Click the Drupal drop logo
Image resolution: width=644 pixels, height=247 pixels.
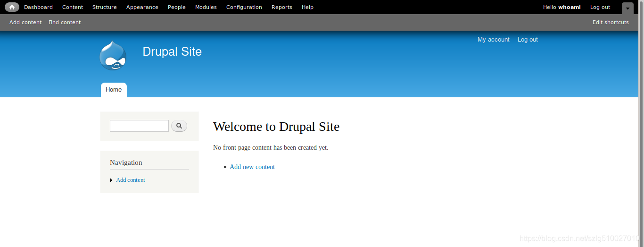(113, 55)
